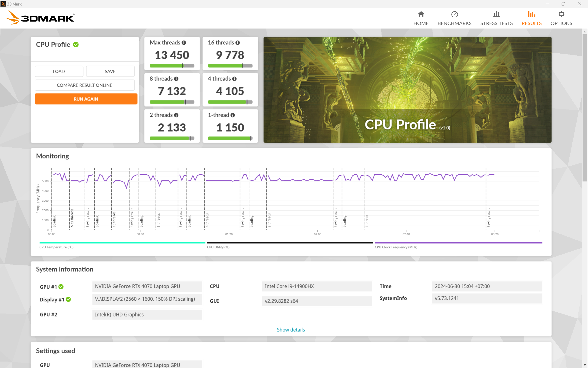
Task: Click the 8 threads score bar
Action: pyautogui.click(x=172, y=102)
